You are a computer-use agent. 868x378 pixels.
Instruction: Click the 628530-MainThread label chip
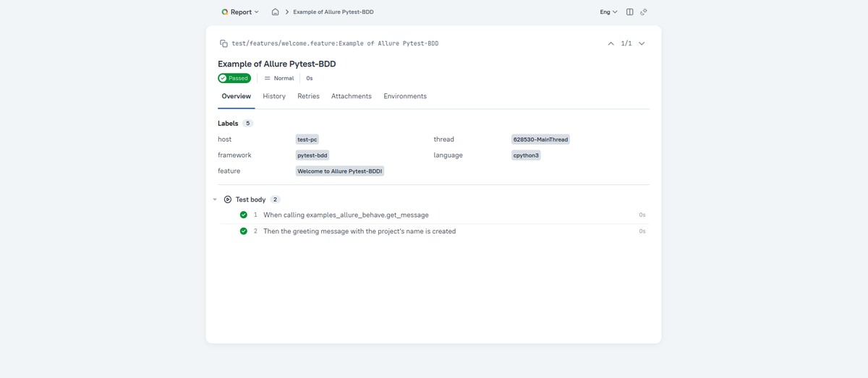point(540,139)
